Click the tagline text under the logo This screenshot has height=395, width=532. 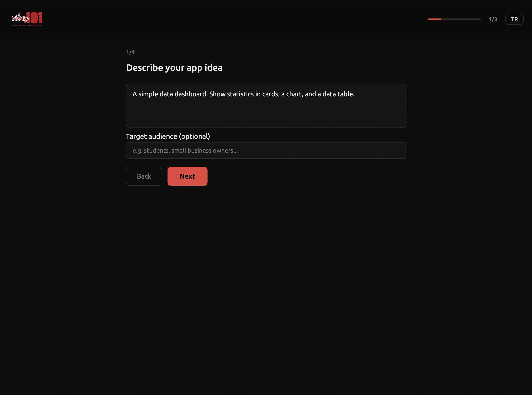coord(27,25)
